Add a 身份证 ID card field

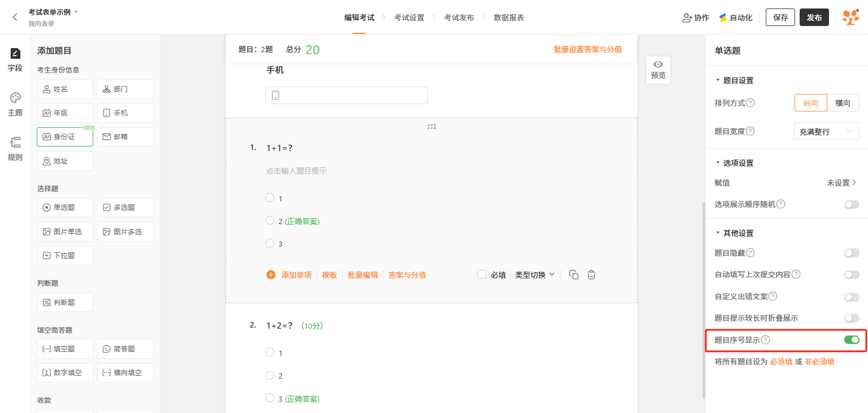65,137
